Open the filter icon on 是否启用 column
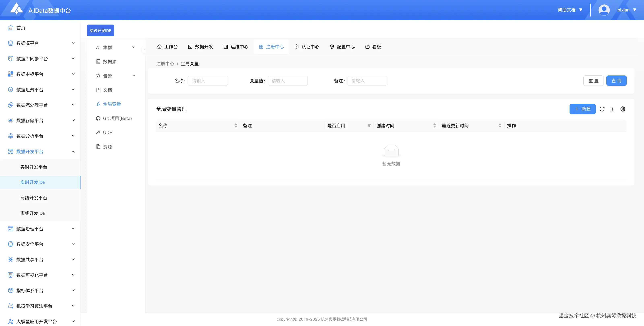Screen dimensions: 644x326 [x=369, y=126]
